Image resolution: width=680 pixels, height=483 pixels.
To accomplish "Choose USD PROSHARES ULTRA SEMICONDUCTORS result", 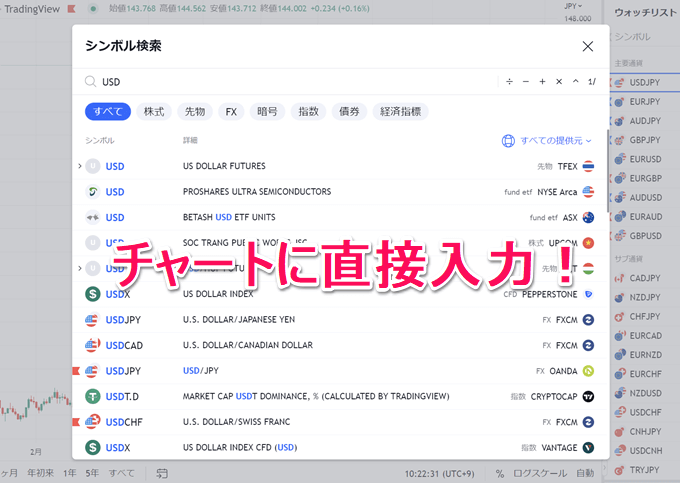I will [340, 192].
